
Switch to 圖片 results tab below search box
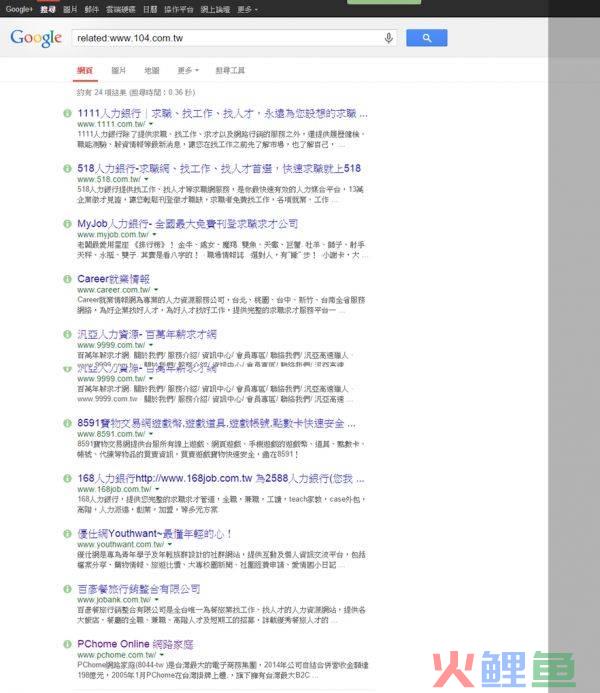(118, 70)
